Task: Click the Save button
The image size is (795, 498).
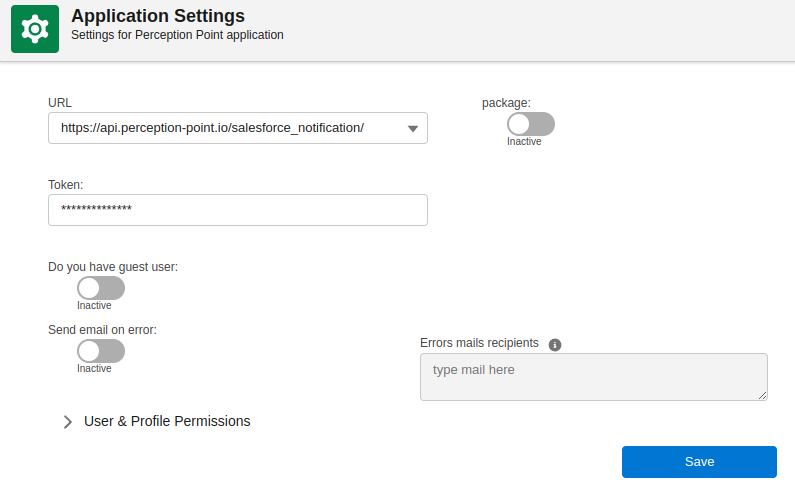Action: pyautogui.click(x=699, y=461)
